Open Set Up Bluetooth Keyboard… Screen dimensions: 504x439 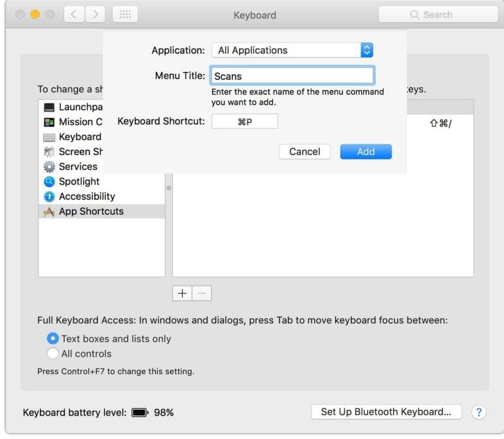click(386, 412)
